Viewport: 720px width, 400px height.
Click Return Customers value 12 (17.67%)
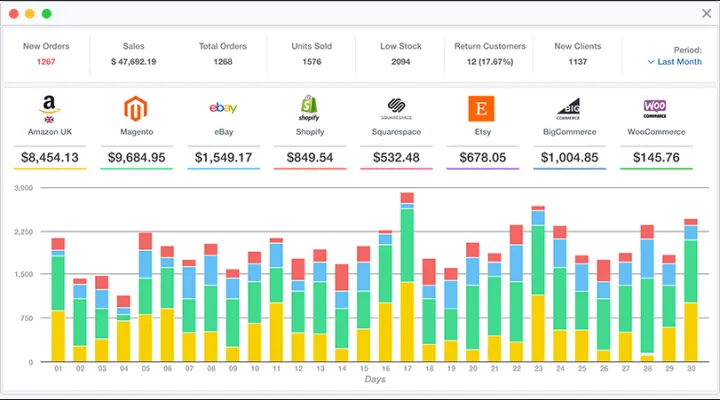490,62
